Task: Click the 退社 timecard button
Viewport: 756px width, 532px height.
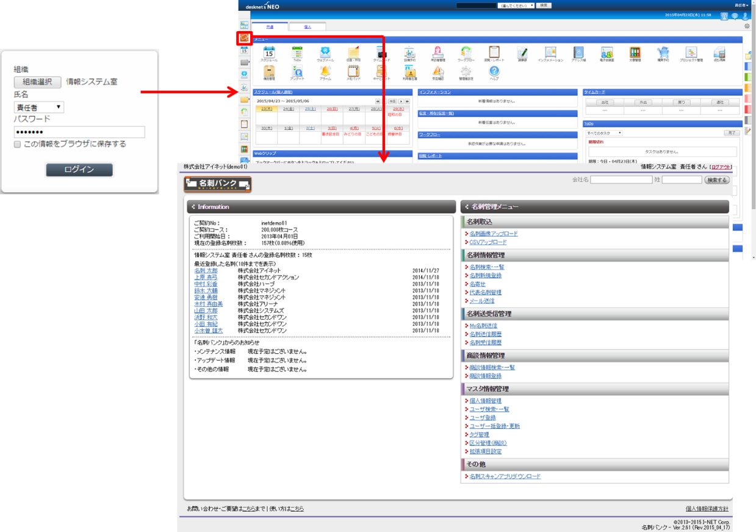Action: (720, 102)
